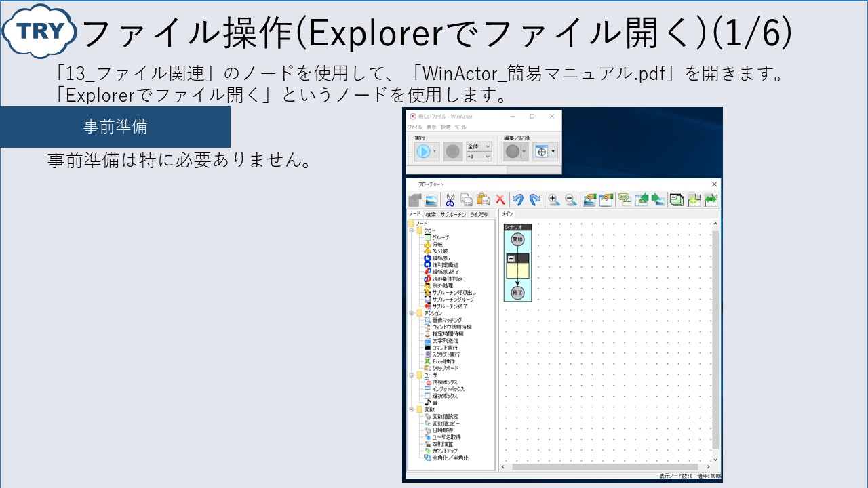This screenshot has width=868, height=488.
Task: Click the 繰り返し loop node icon
Action: coord(427,258)
